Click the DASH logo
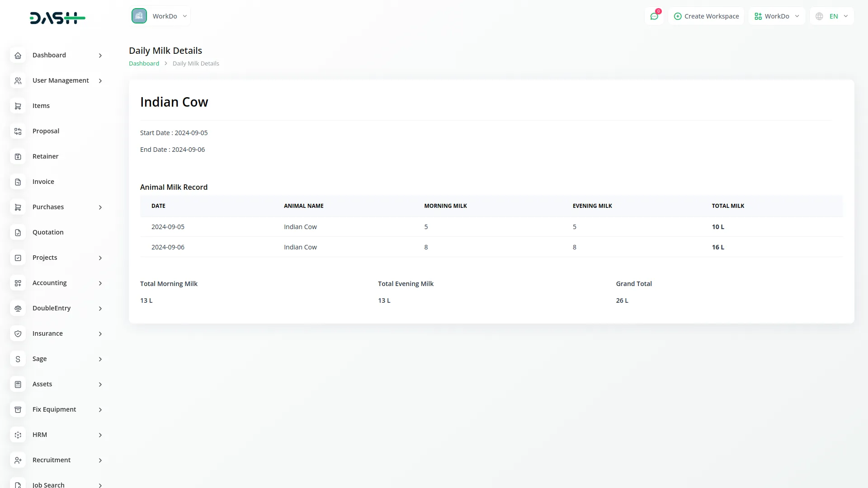868x488 pixels. pyautogui.click(x=57, y=18)
